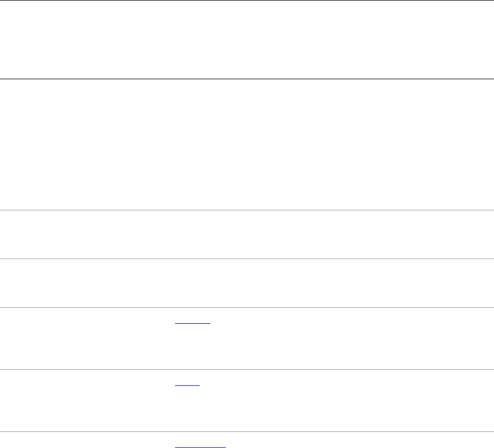Click the top black horizontal border line
The width and height of the screenshot is (494, 448).
(247, 1)
